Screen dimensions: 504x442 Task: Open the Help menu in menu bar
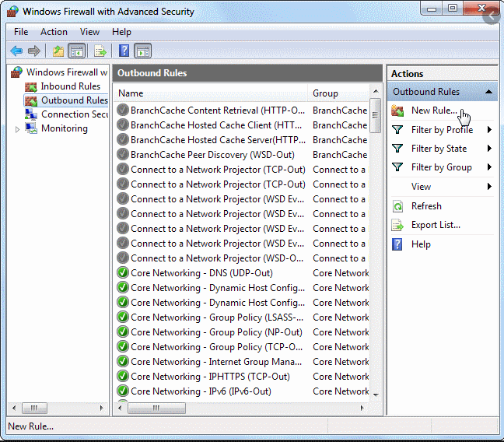click(x=121, y=32)
